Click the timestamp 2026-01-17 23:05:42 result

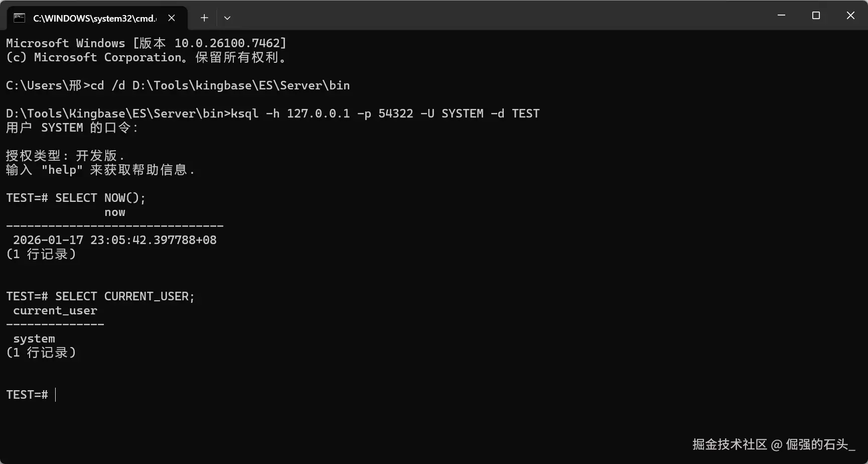[x=115, y=240]
